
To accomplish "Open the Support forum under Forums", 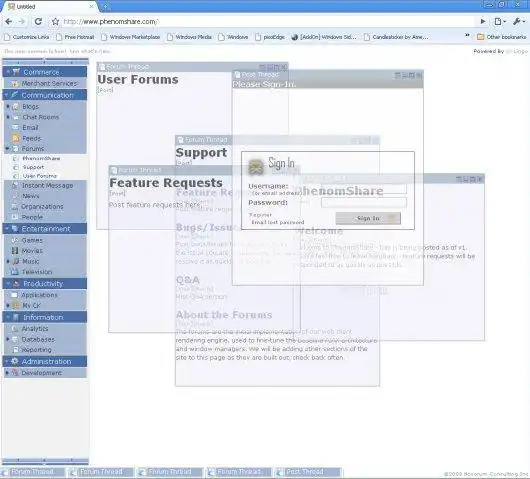I will pos(33,167).
